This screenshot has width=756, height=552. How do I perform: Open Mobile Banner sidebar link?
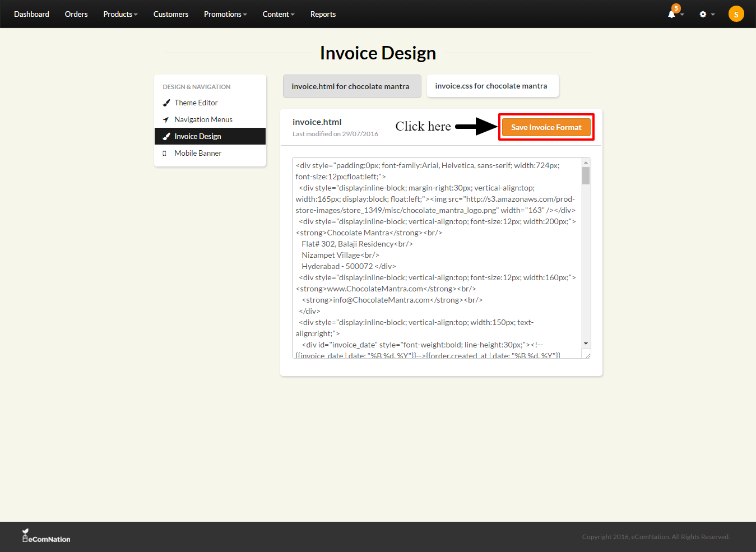click(198, 154)
